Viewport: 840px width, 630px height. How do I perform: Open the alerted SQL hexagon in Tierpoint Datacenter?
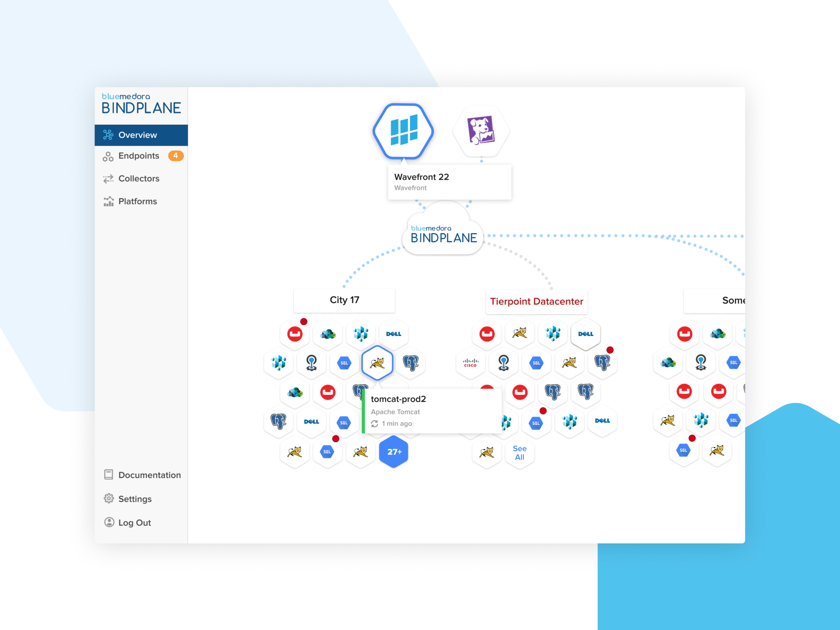click(x=536, y=423)
